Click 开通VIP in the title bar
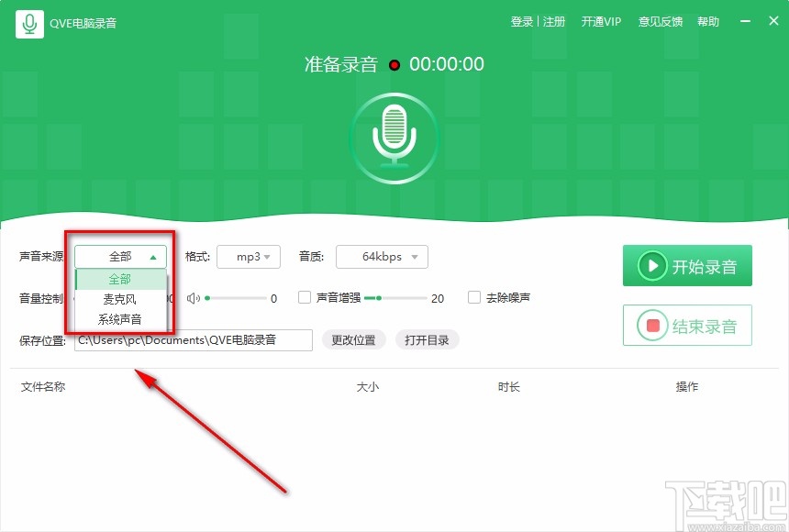The height and width of the screenshot is (532, 789). click(601, 21)
